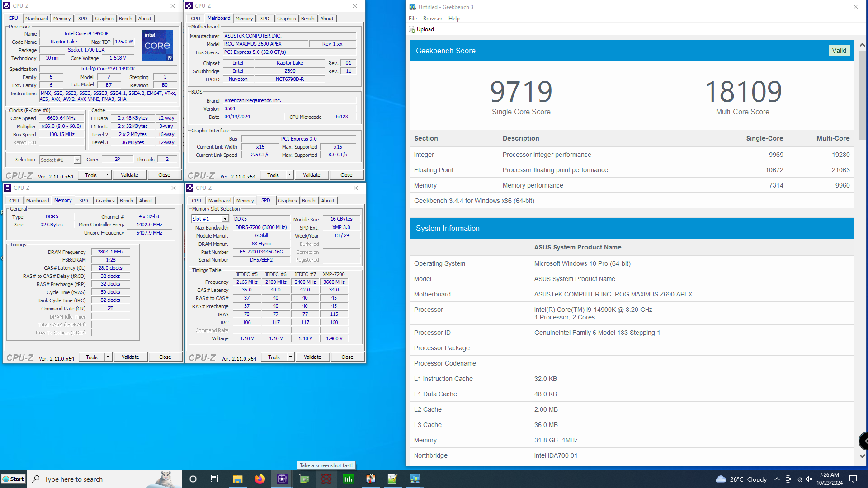Select CPU tab in Memory-tab window

coord(14,201)
